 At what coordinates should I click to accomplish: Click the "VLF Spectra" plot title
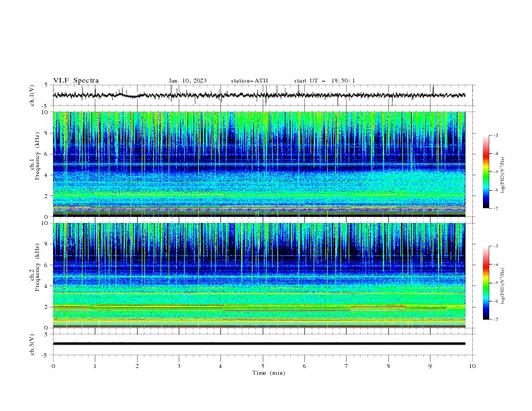pyautogui.click(x=76, y=81)
